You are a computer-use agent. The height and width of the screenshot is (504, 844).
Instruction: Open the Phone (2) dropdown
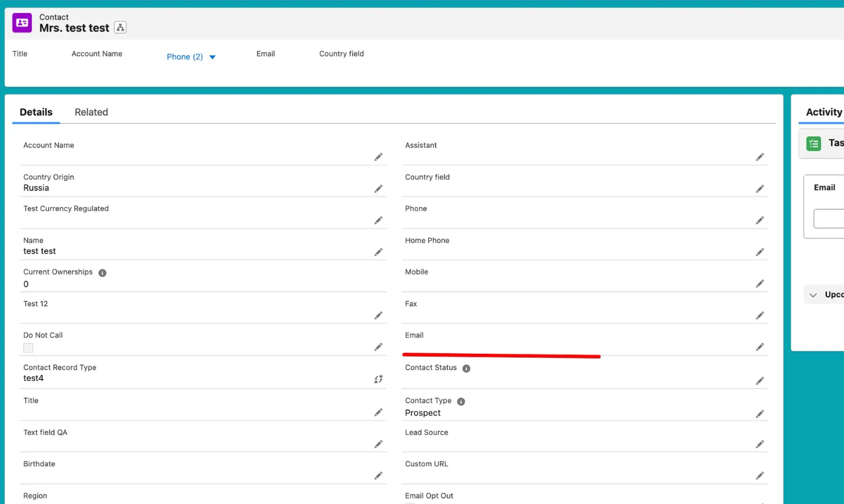pos(212,57)
